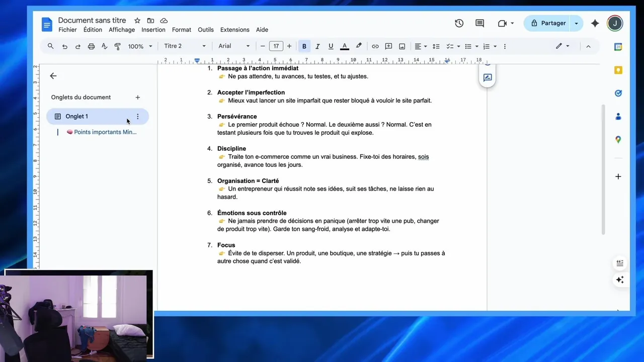Open the share options arrow

tap(577, 23)
